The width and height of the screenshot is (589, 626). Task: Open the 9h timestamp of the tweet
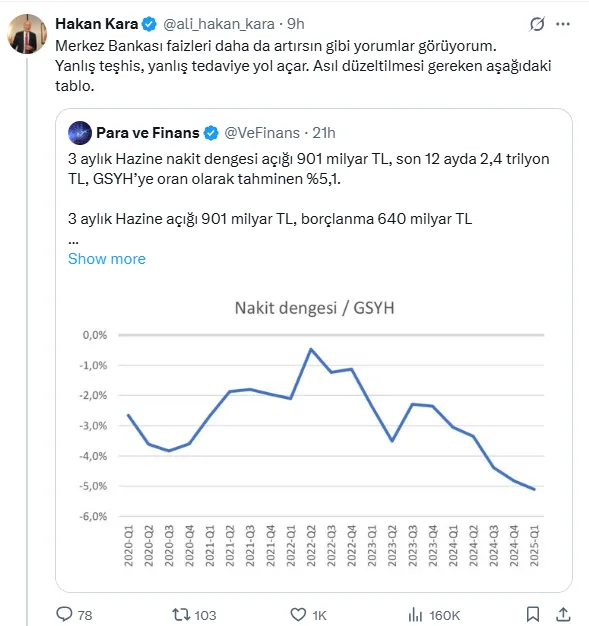click(295, 24)
